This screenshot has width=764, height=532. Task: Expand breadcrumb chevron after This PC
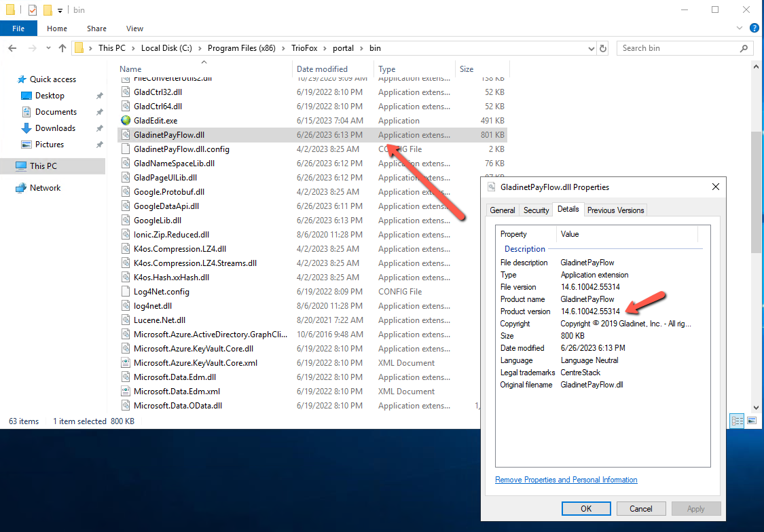pyautogui.click(x=133, y=48)
